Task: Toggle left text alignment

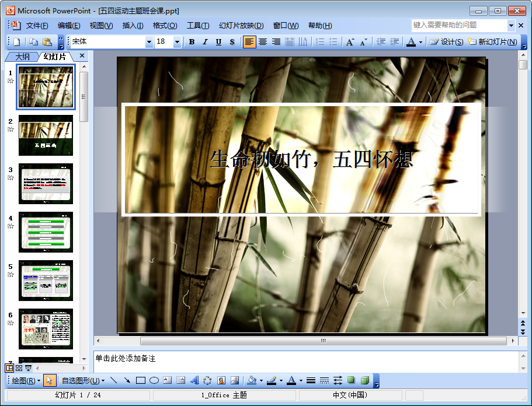Action: (x=249, y=41)
